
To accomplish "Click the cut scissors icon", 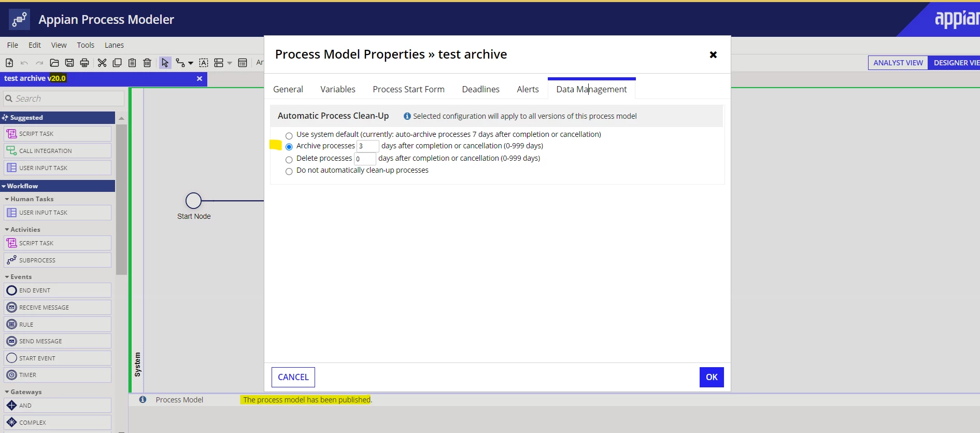I will pyautogui.click(x=102, y=63).
